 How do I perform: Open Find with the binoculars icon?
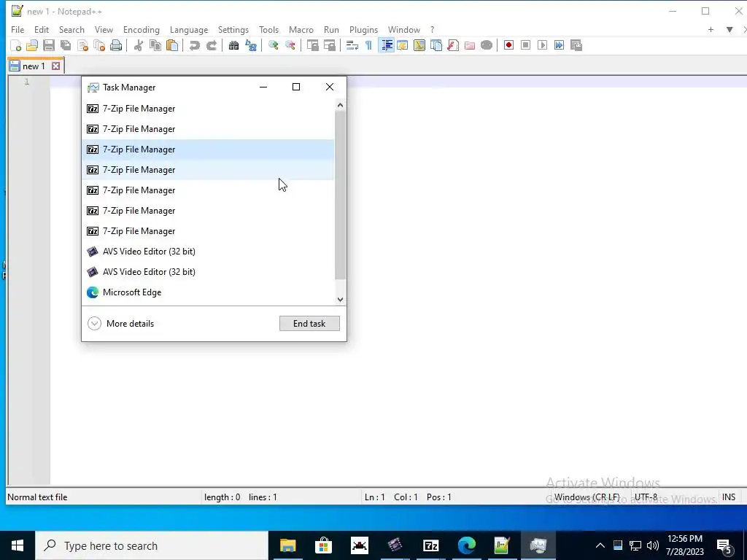click(233, 45)
